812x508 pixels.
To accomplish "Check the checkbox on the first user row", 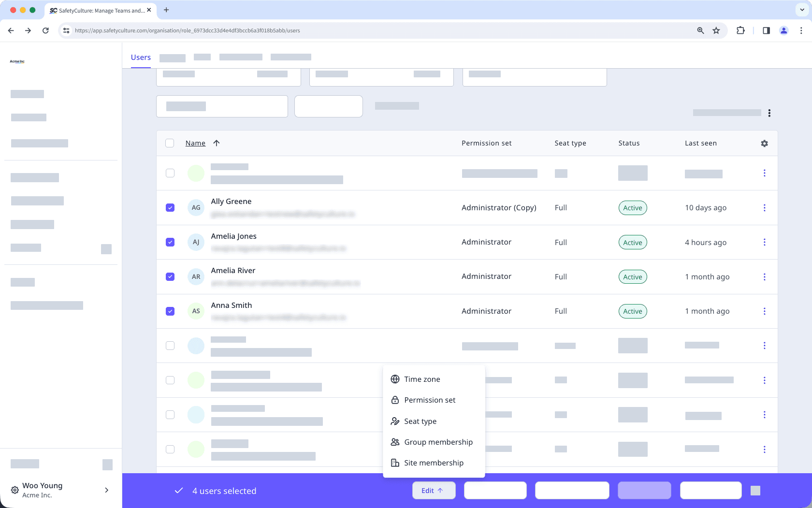I will tap(170, 173).
